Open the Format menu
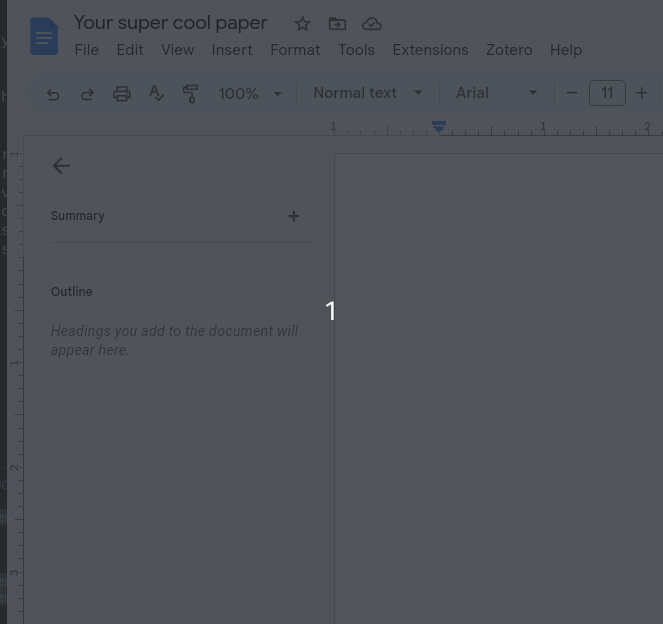The height and width of the screenshot is (624, 663). 295,50
